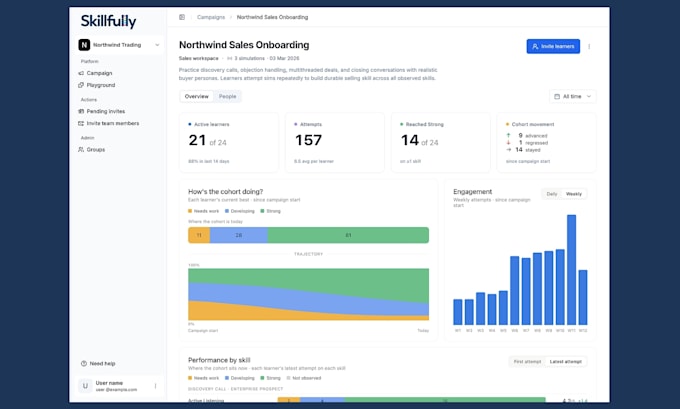
Task: Click Developing swatch in cohort legend
Action: [x=227, y=211]
